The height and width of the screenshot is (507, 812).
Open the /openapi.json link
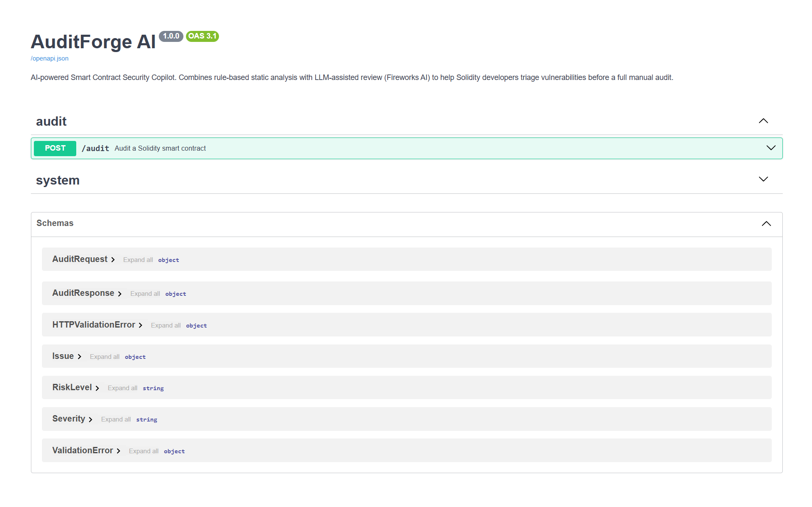tap(50, 58)
